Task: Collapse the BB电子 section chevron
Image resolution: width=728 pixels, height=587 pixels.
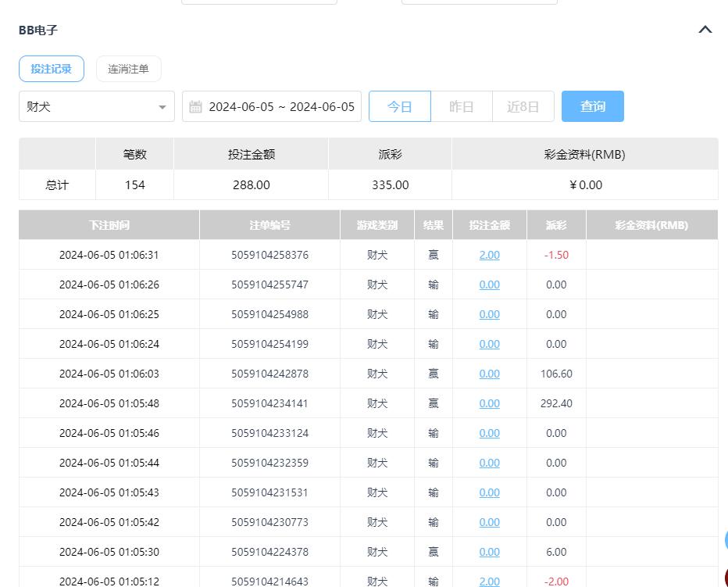Action: pos(705,30)
